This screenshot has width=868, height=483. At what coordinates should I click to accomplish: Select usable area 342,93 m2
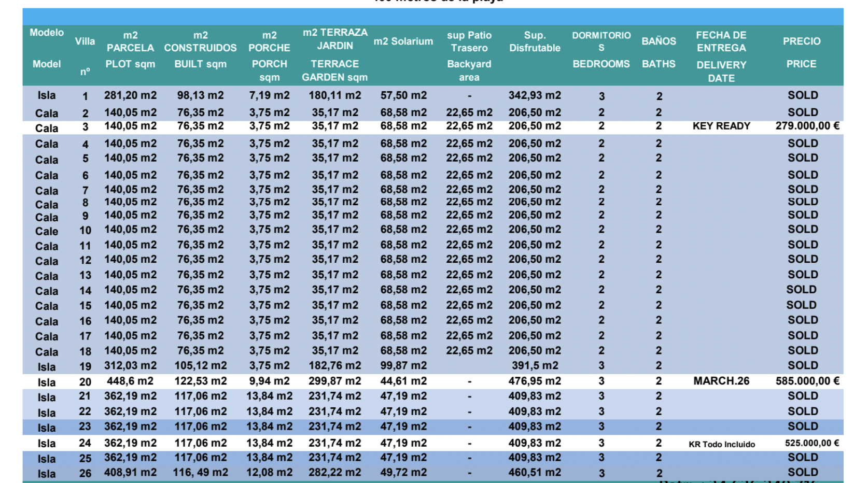535,95
